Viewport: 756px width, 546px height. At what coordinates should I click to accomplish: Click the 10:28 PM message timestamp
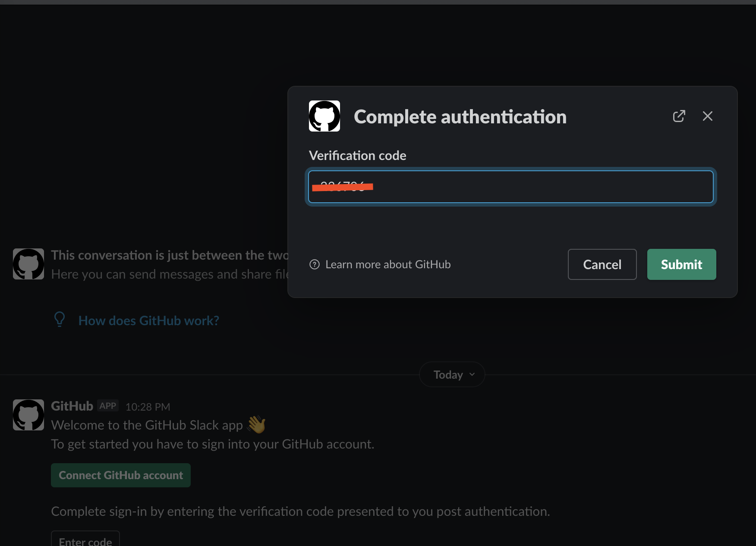click(x=148, y=407)
